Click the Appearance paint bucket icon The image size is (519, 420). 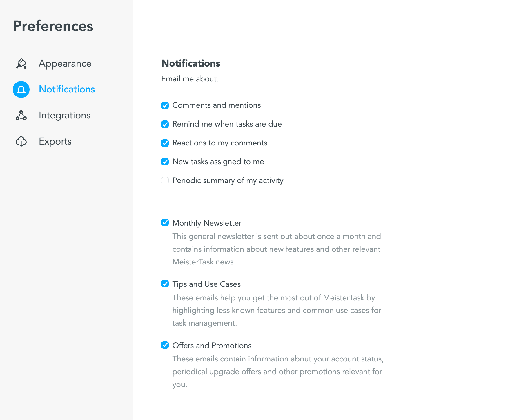21,63
